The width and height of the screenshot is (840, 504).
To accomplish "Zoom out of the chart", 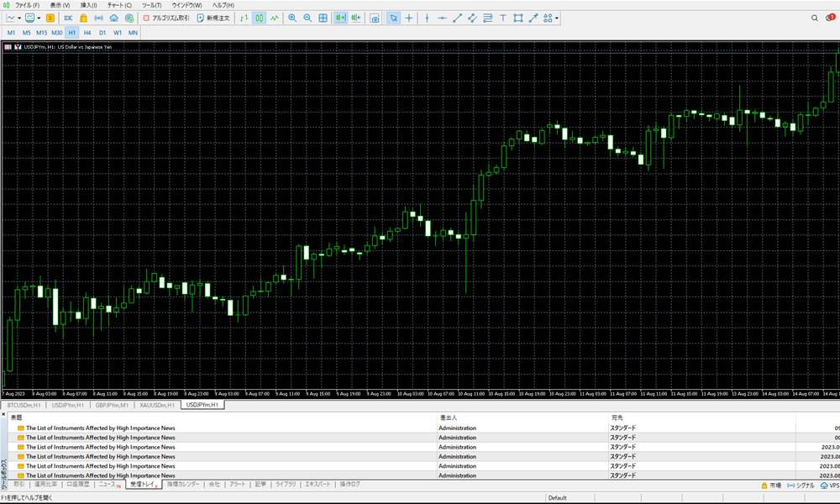I will point(307,18).
